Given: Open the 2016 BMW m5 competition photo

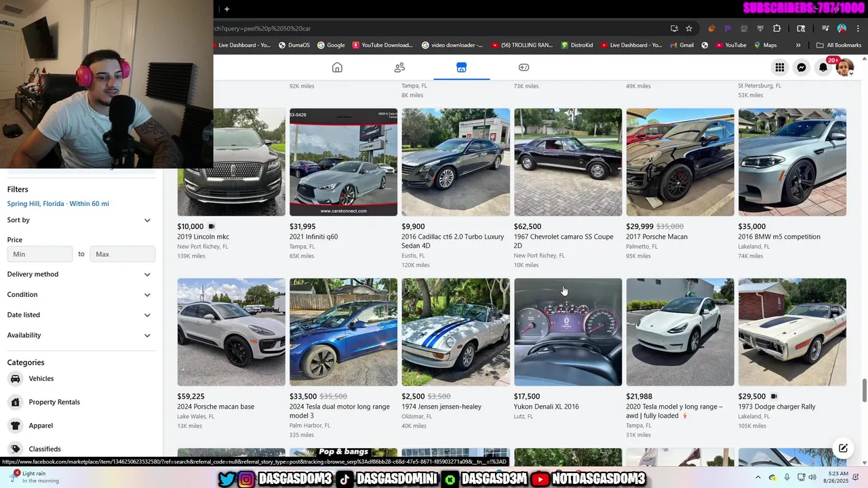Looking at the screenshot, I should coord(792,162).
